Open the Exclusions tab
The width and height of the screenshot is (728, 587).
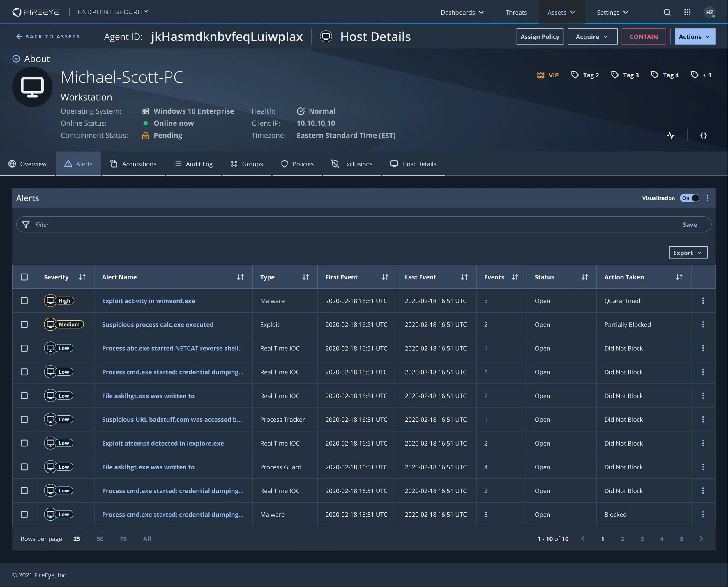[352, 164]
